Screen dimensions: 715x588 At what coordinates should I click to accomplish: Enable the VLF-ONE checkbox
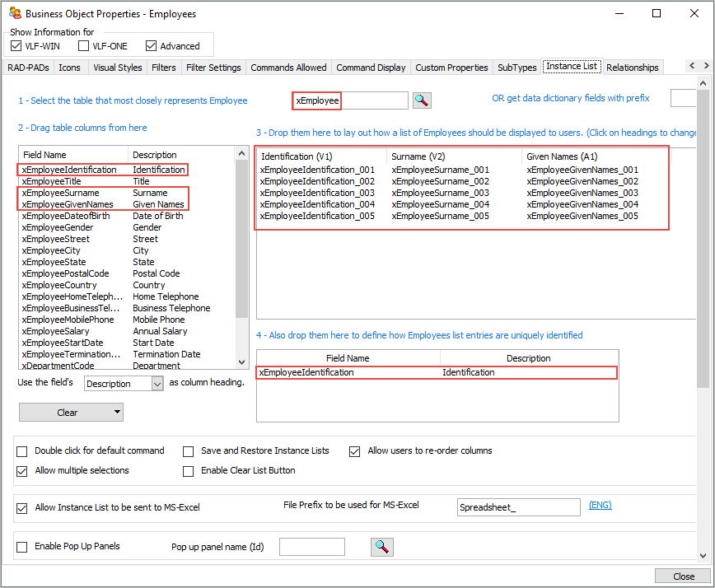tap(83, 46)
